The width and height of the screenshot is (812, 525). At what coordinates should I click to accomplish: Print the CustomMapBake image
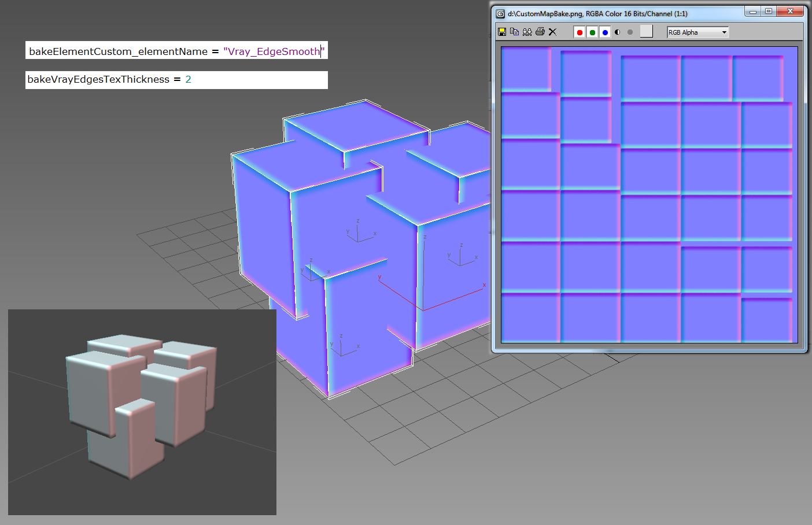pyautogui.click(x=540, y=32)
